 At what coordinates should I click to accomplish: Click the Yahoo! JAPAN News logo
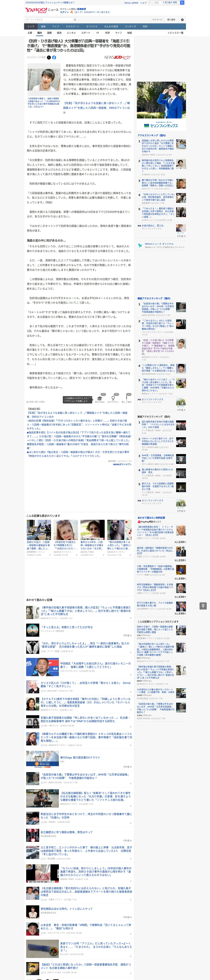coord(42,10)
